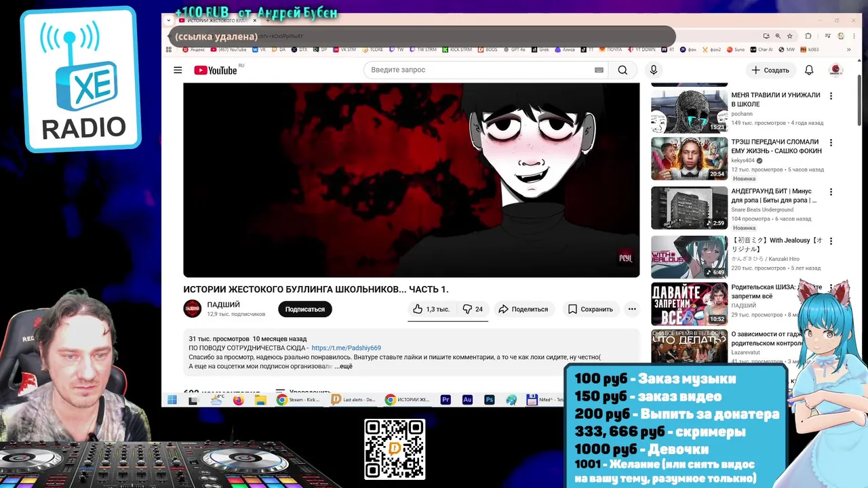
Task: Open the Suno bookmark
Action: pos(736,49)
